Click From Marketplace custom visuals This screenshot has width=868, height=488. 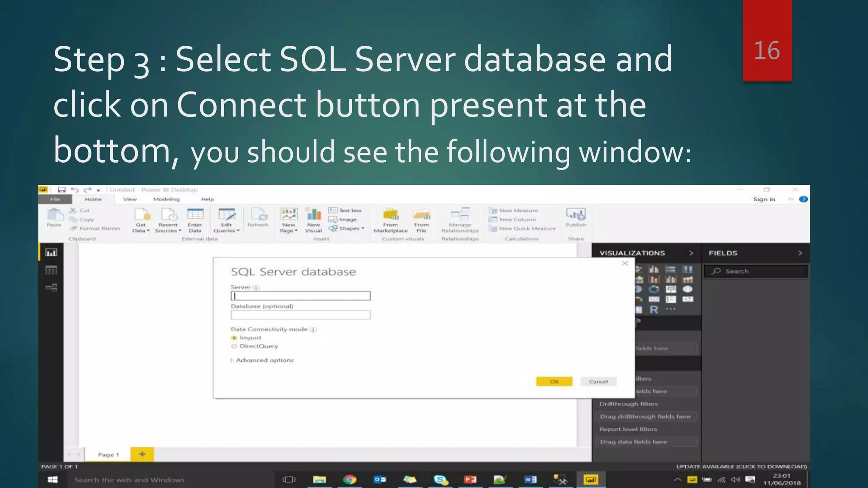390,220
